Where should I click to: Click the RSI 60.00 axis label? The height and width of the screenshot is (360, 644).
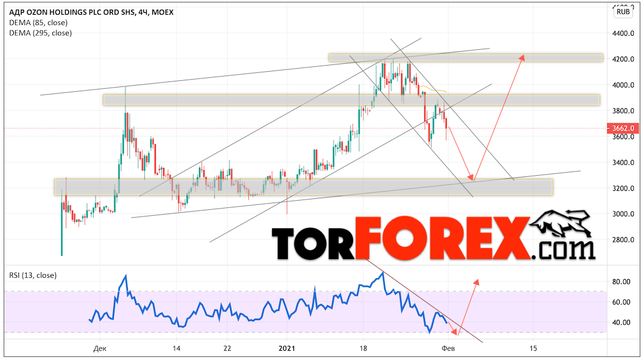(621, 302)
